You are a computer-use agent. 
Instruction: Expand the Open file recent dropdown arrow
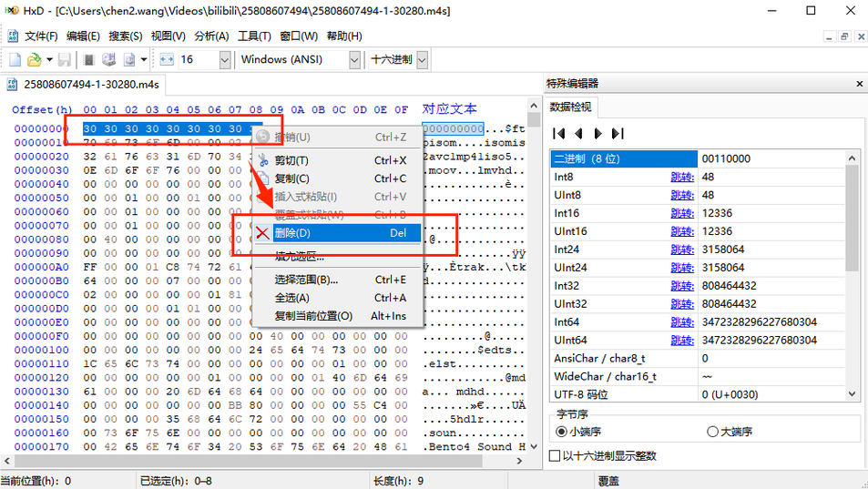(x=49, y=60)
